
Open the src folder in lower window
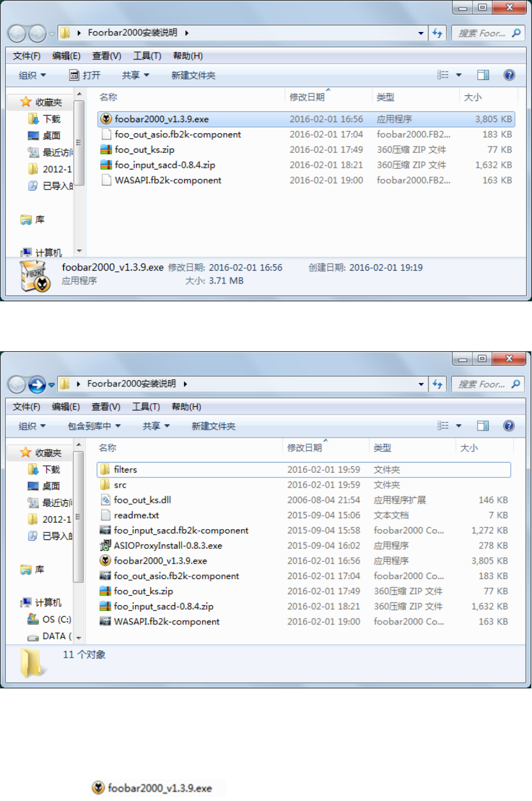120,485
